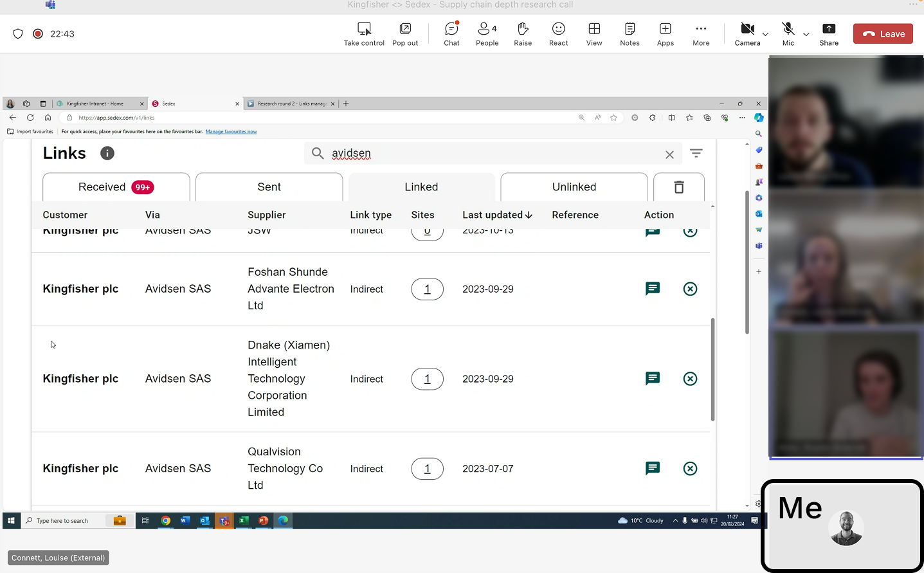
Task: Open PowerPoint from the taskbar
Action: click(x=263, y=520)
